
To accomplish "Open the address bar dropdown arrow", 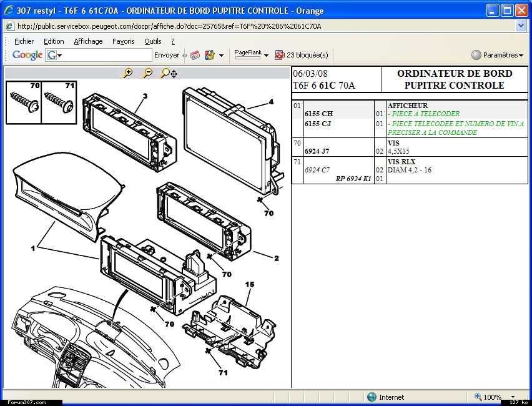I will [x=521, y=26].
